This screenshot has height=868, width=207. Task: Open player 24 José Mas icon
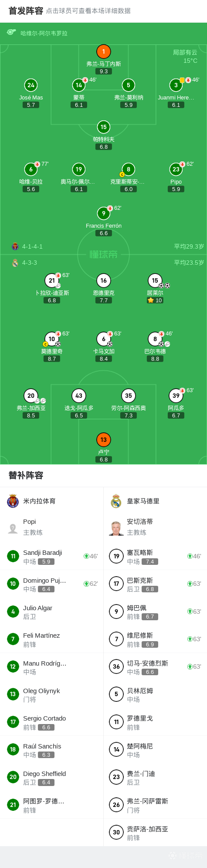(x=31, y=85)
